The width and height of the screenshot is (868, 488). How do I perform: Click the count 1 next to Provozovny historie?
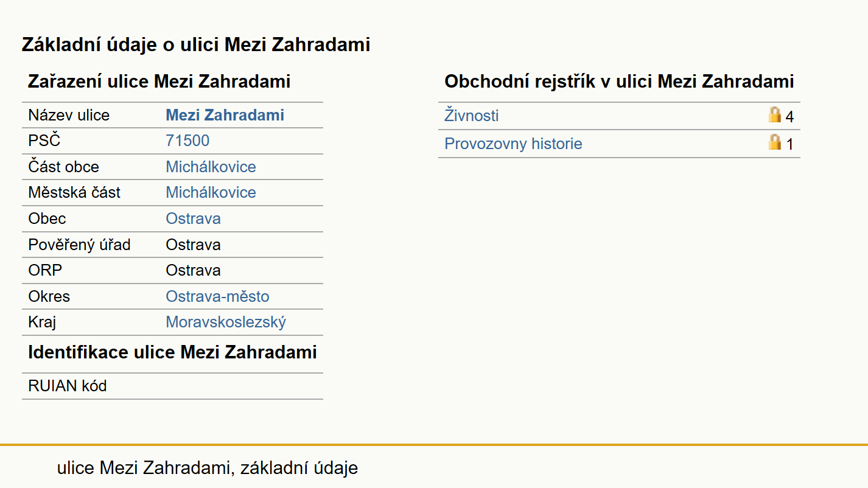[x=789, y=145]
